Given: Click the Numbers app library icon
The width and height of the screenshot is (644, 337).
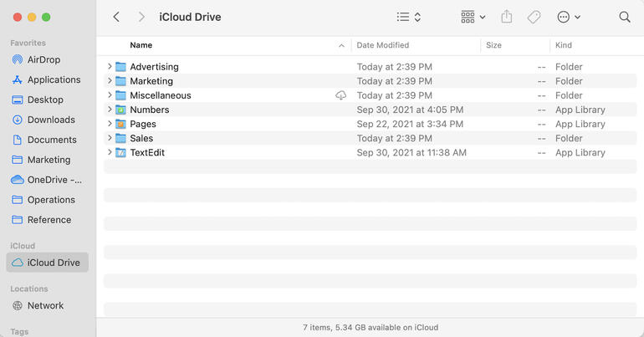Looking at the screenshot, I should point(120,110).
